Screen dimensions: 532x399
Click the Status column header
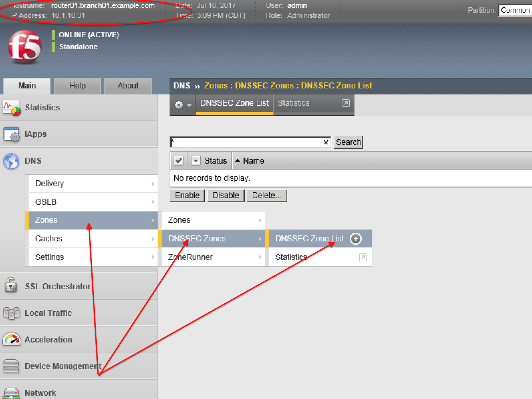coord(215,161)
